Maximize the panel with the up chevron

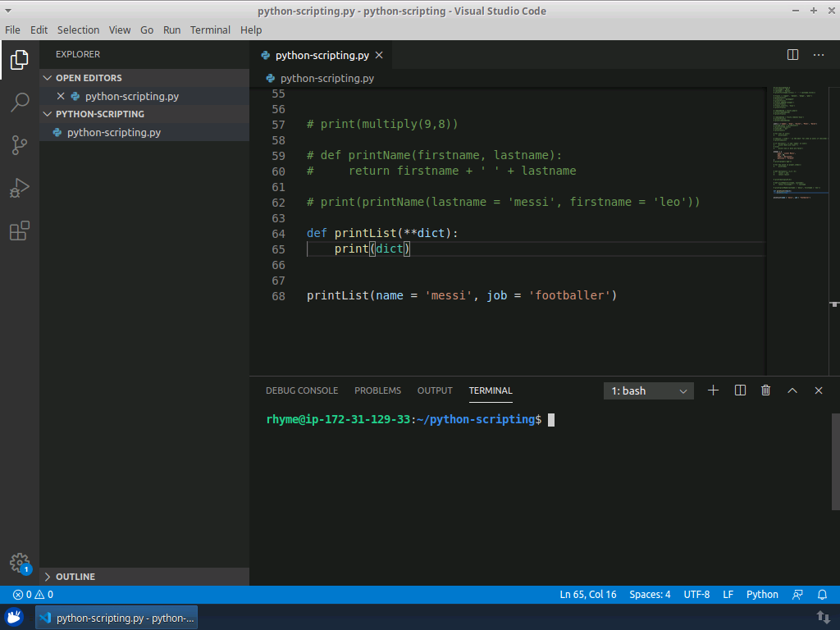point(792,390)
